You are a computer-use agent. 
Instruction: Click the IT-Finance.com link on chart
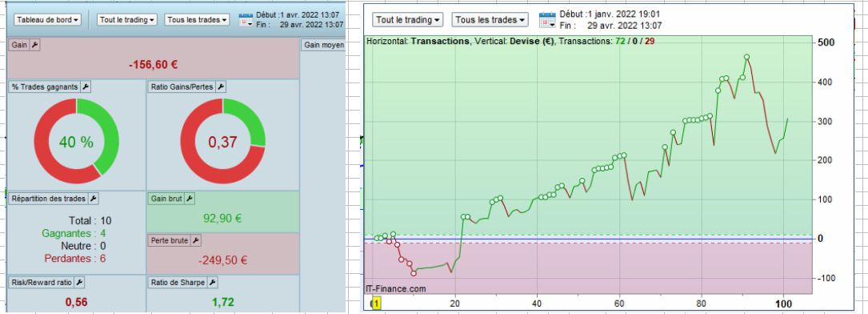pos(396,288)
